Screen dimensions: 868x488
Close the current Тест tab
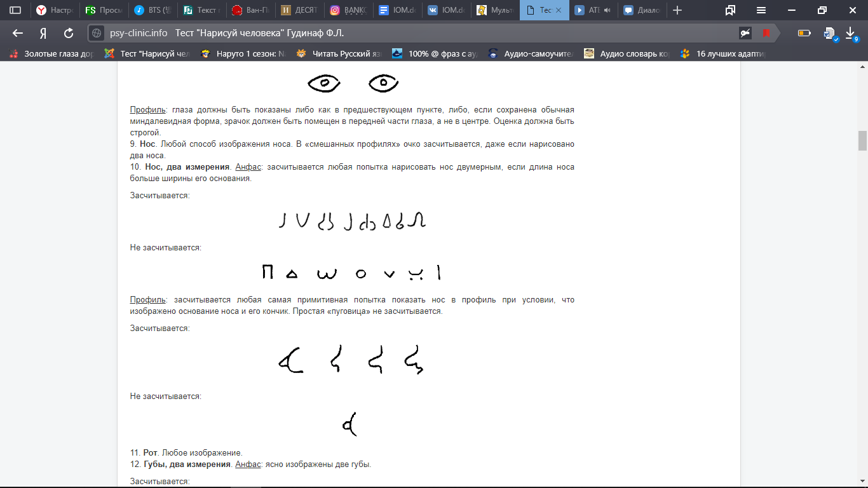(559, 10)
